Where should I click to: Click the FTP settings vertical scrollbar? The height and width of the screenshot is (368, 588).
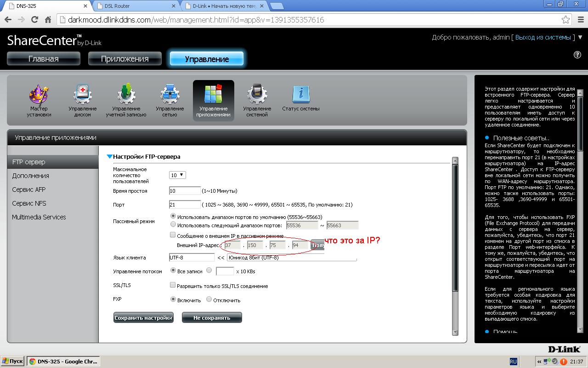tap(455, 230)
